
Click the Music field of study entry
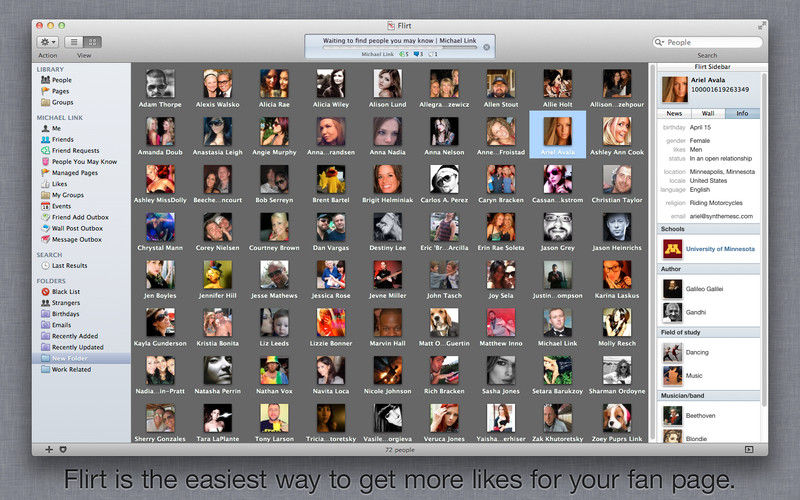click(x=694, y=376)
